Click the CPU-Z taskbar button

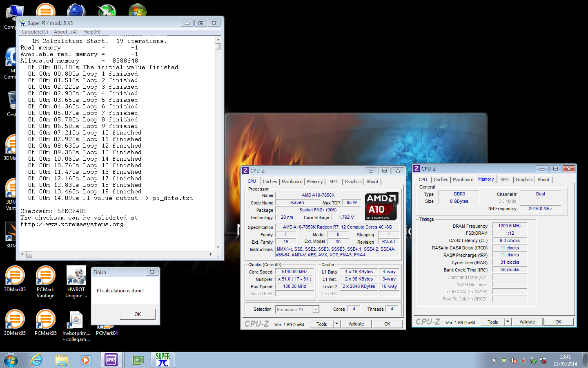pyautogui.click(x=111, y=360)
